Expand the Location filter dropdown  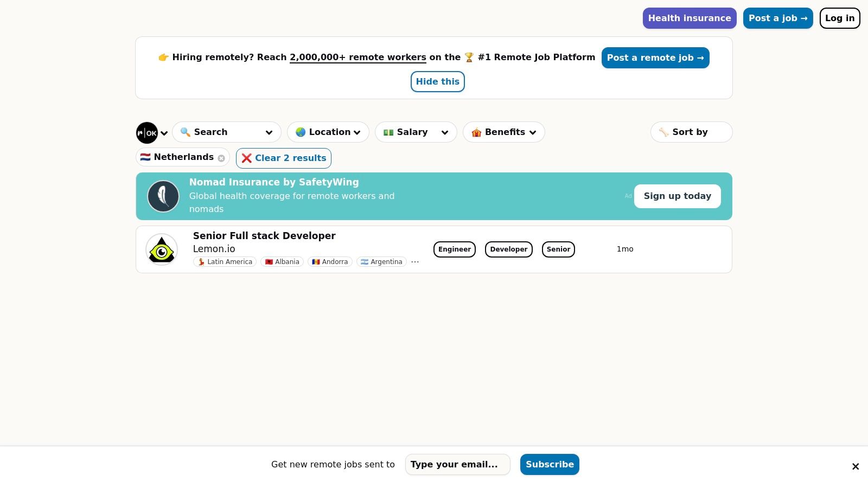tap(328, 132)
